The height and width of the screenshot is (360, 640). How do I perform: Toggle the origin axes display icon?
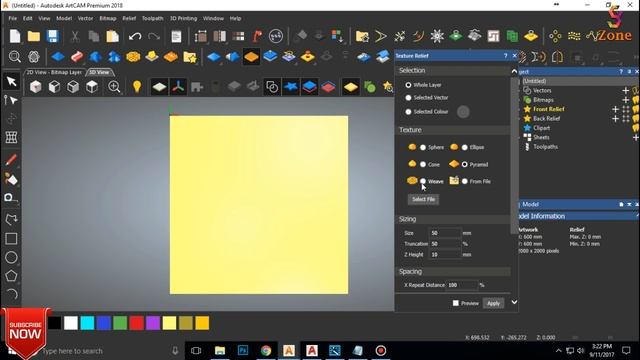click(x=178, y=87)
